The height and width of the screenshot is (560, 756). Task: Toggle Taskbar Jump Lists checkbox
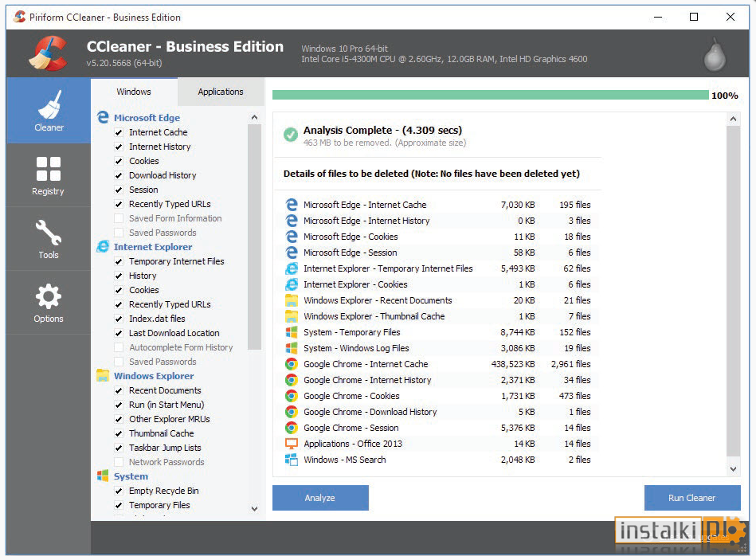[119, 448]
